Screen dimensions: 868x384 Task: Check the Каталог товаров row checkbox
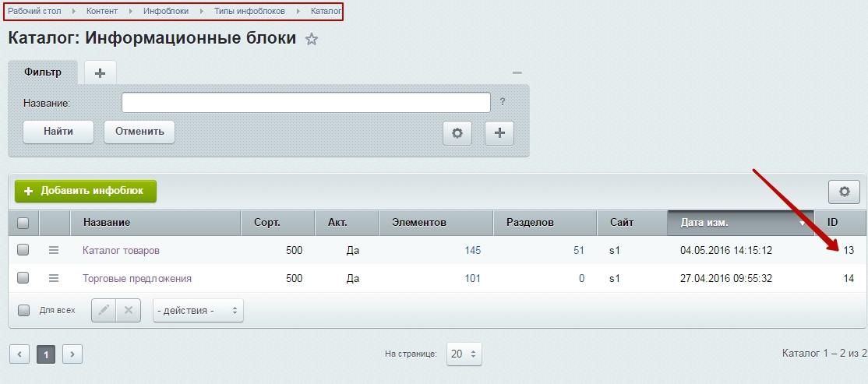pyautogui.click(x=23, y=250)
